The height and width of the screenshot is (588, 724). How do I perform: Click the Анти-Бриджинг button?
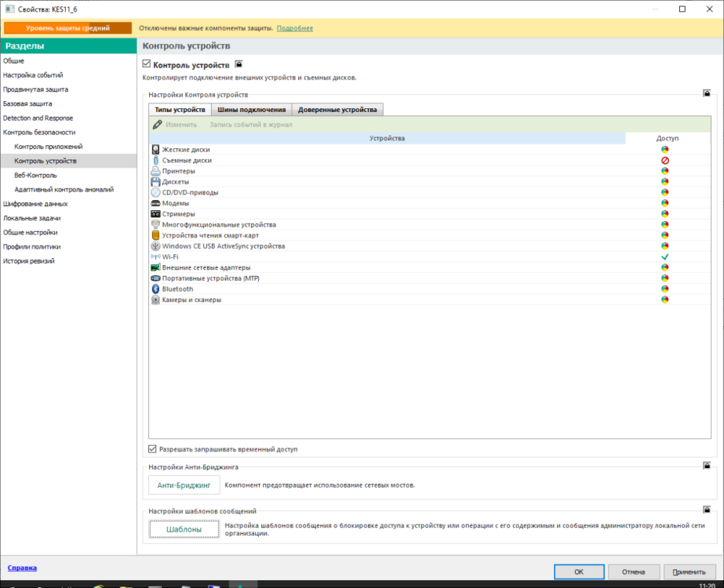point(184,485)
